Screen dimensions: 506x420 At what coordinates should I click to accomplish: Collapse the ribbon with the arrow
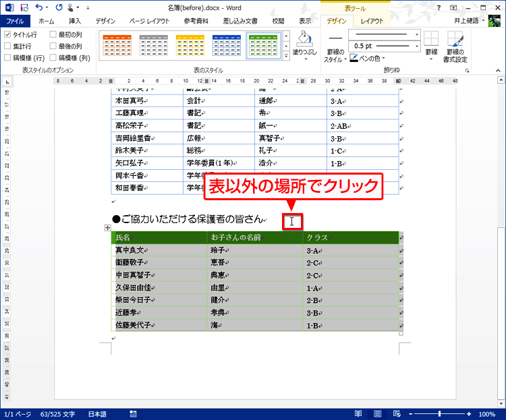[x=498, y=70]
